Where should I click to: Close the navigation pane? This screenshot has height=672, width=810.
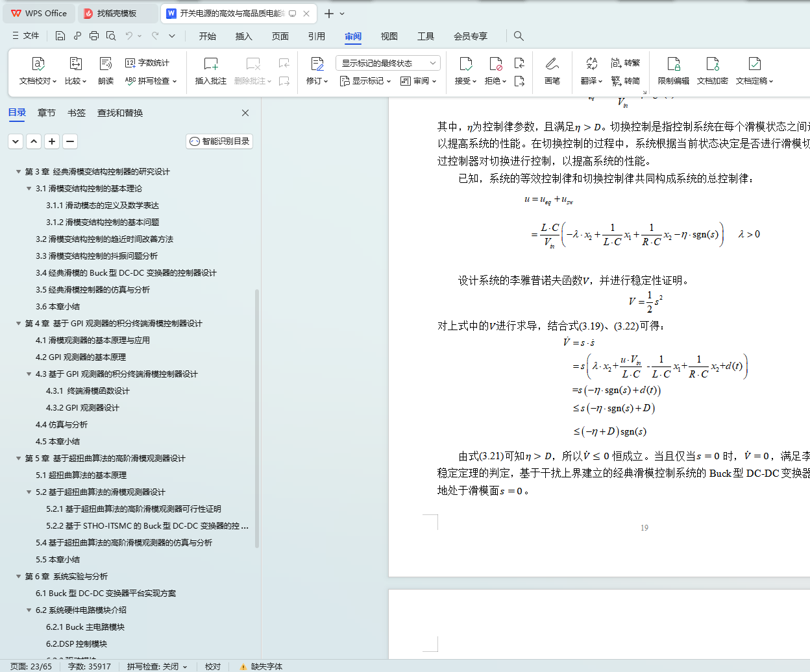tap(245, 113)
